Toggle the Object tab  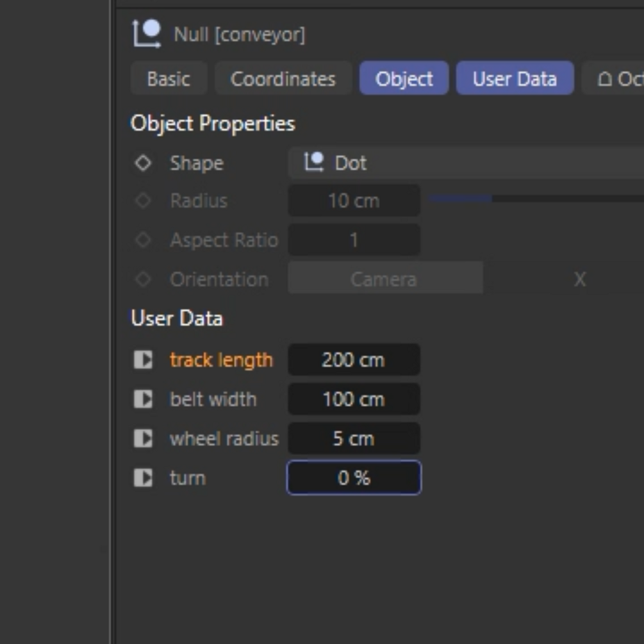tap(404, 79)
